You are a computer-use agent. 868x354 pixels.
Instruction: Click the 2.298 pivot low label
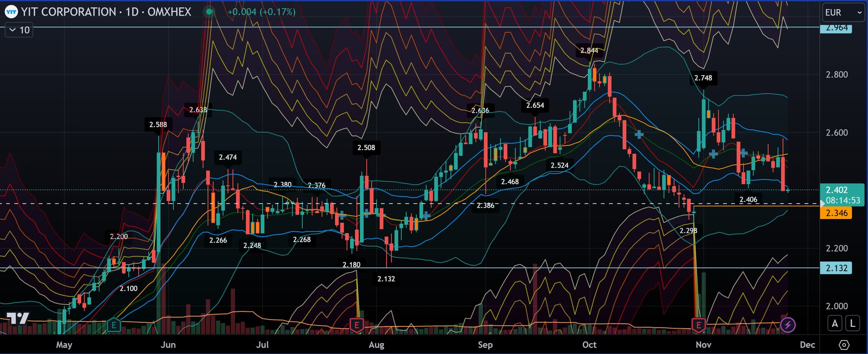(x=689, y=230)
